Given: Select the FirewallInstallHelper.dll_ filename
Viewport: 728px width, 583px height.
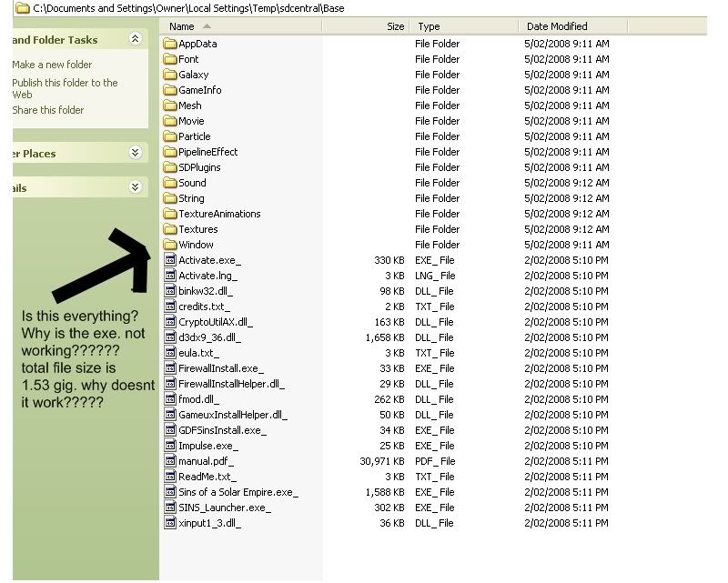Looking at the screenshot, I should pos(232,384).
